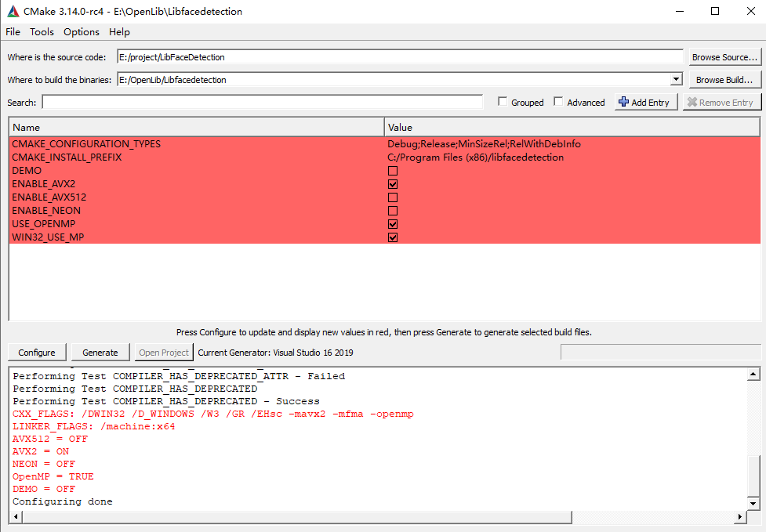Click the 'NEON = OFF' log line
This screenshot has width=766, height=532.
(x=44, y=464)
